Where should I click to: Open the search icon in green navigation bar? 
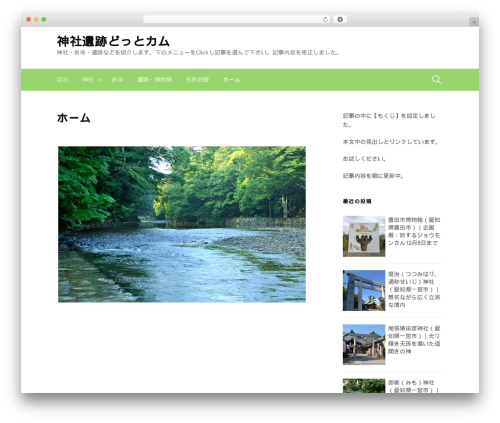(x=436, y=79)
